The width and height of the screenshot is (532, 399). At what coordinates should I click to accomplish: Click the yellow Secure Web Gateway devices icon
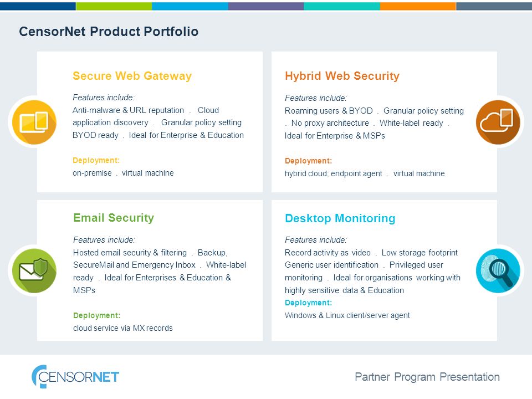point(34,122)
